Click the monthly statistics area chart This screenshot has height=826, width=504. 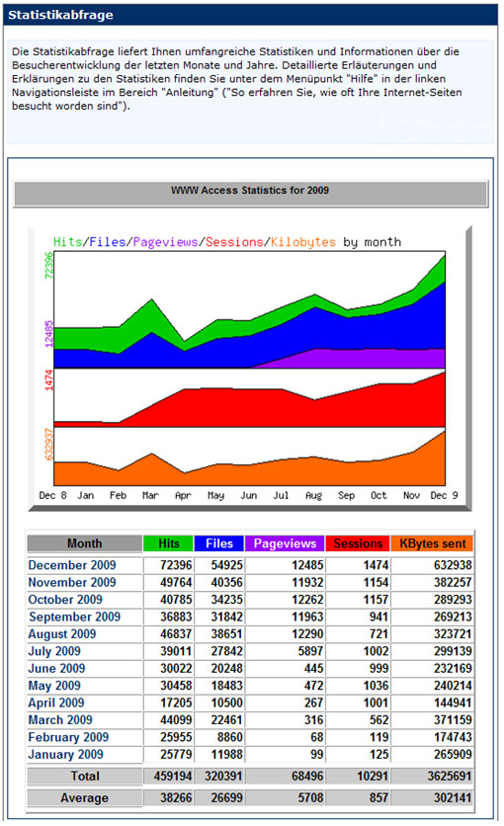[x=250, y=369]
